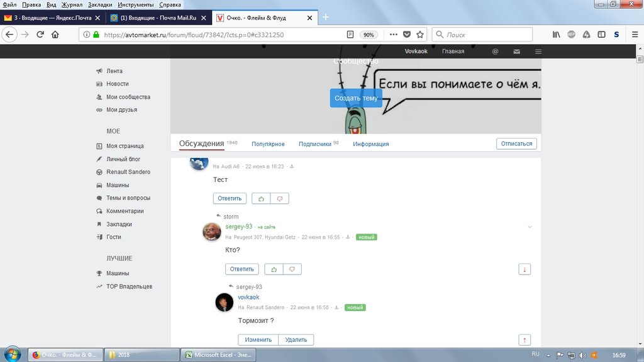Open the Windows Start button
The width and height of the screenshot is (644, 362).
13,354
